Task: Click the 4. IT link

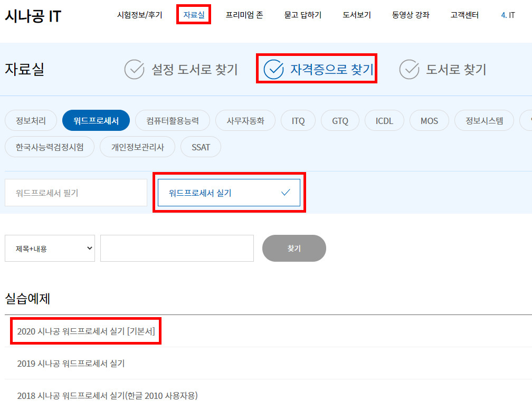Action: (508, 15)
